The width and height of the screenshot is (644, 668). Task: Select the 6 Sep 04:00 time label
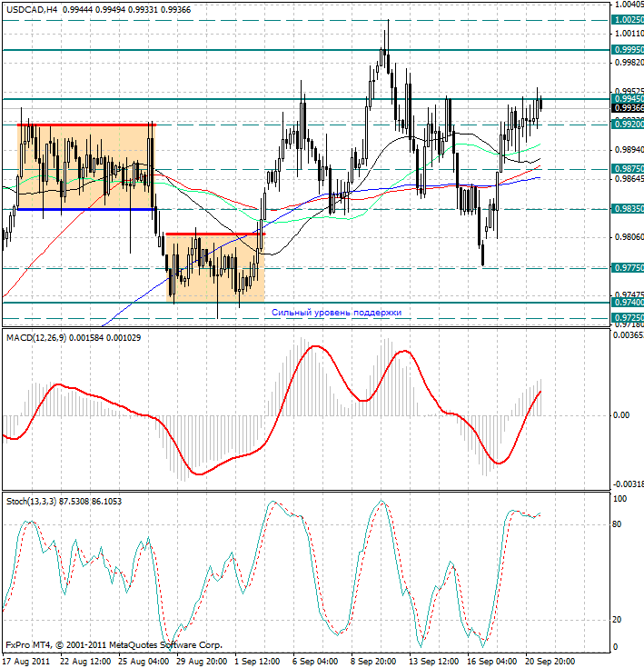click(x=315, y=661)
